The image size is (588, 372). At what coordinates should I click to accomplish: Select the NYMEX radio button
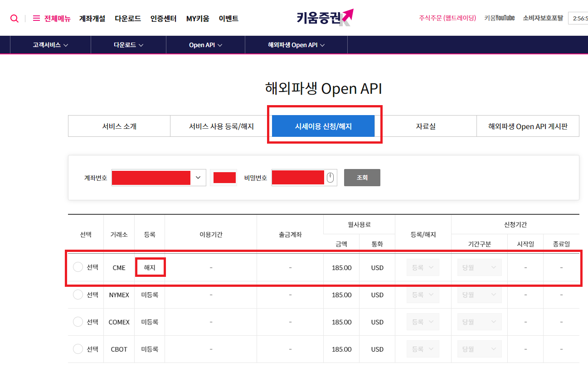click(x=78, y=295)
